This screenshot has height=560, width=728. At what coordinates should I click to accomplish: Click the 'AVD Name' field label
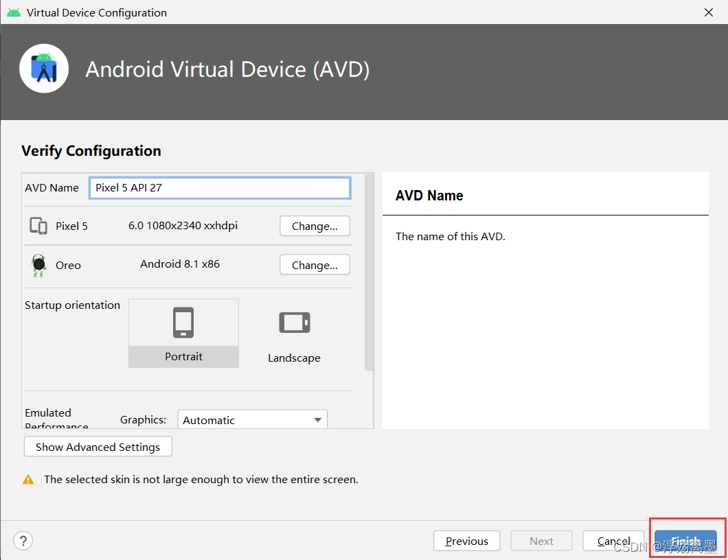[x=52, y=188]
